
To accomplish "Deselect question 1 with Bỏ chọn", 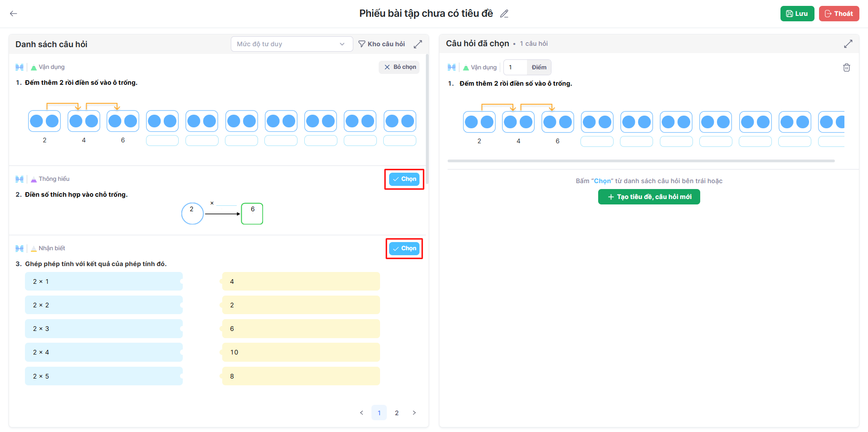I will point(399,67).
